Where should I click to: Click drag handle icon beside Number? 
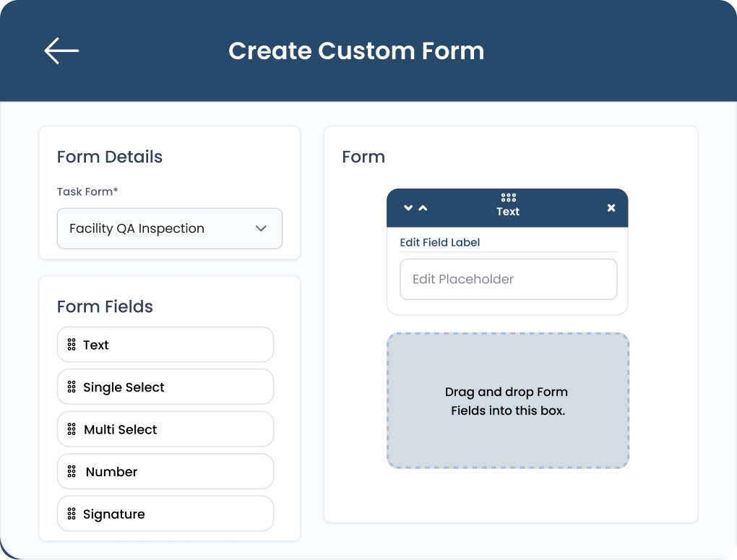tap(72, 472)
